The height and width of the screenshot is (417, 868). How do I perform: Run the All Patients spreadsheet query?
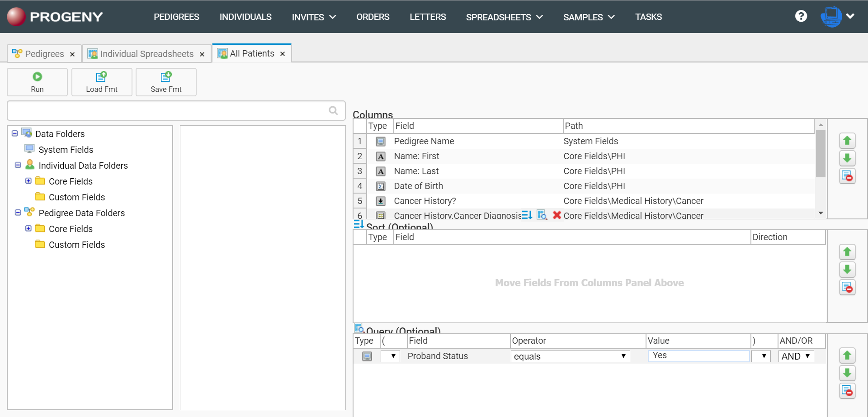pos(37,82)
